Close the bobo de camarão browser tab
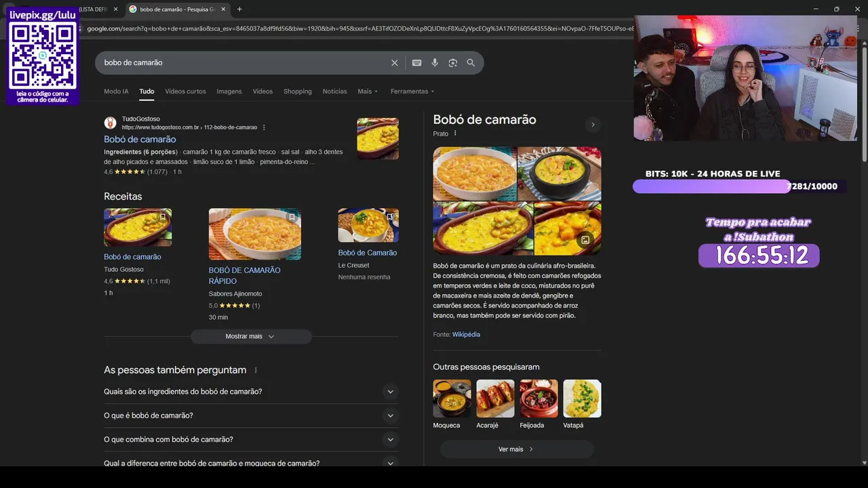This screenshot has width=868, height=488. (x=223, y=9)
